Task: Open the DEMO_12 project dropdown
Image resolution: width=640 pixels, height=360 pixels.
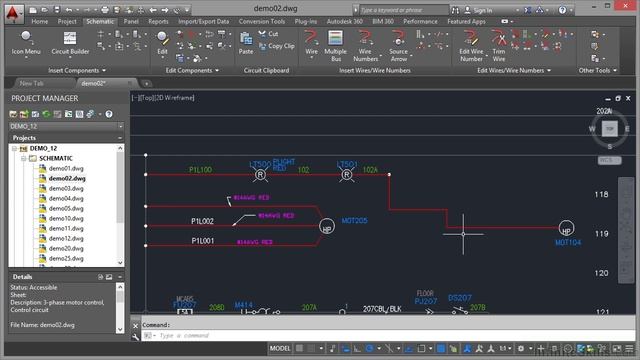Action: (x=66, y=127)
